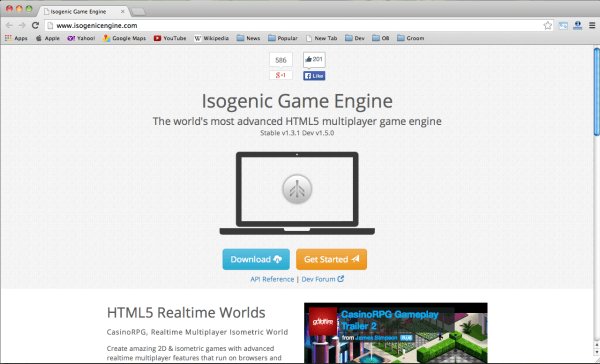Viewport: 600px width, 364px height.
Task: Click the Facebook Like button
Action: point(314,76)
